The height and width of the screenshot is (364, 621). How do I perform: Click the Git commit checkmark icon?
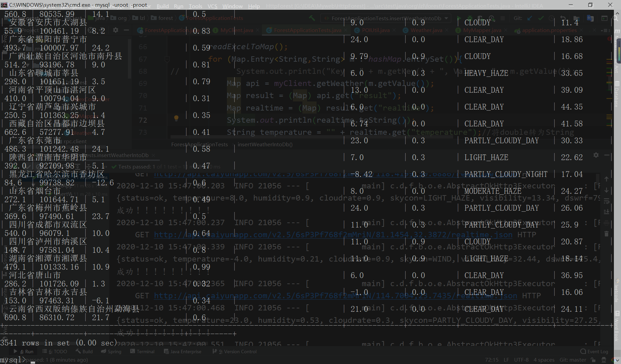click(x=541, y=18)
